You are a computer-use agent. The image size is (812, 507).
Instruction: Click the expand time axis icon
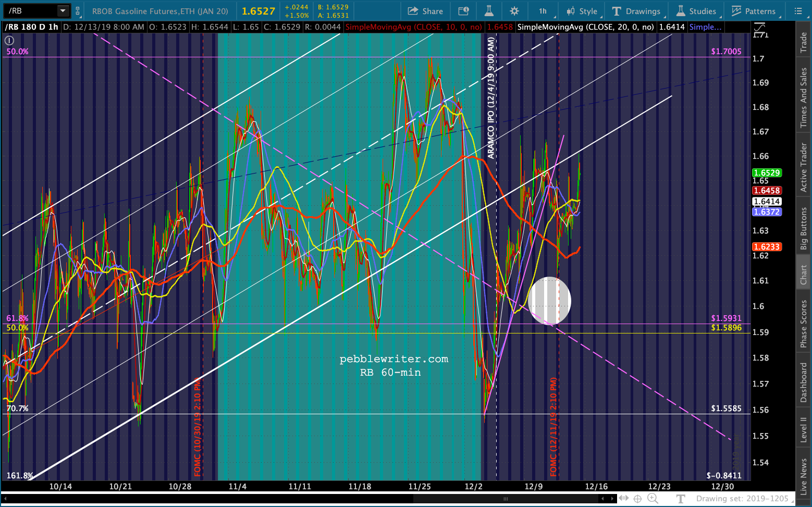[623, 499]
